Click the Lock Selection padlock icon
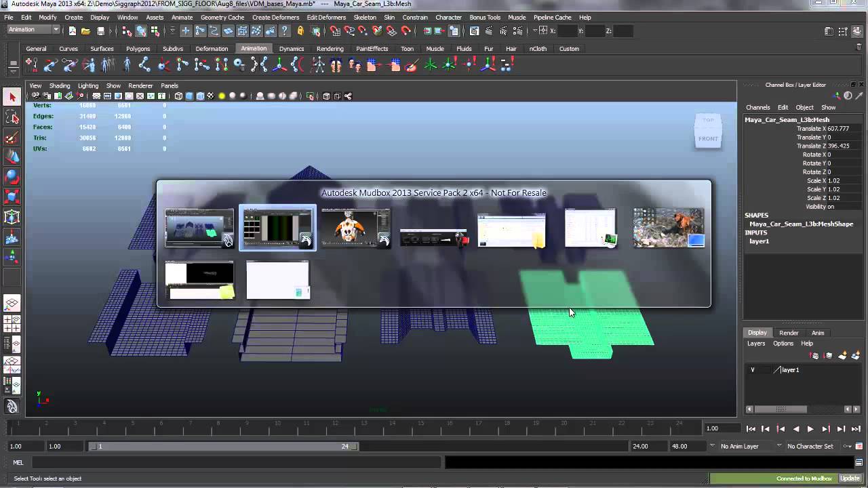This screenshot has width=868, height=488. (300, 30)
